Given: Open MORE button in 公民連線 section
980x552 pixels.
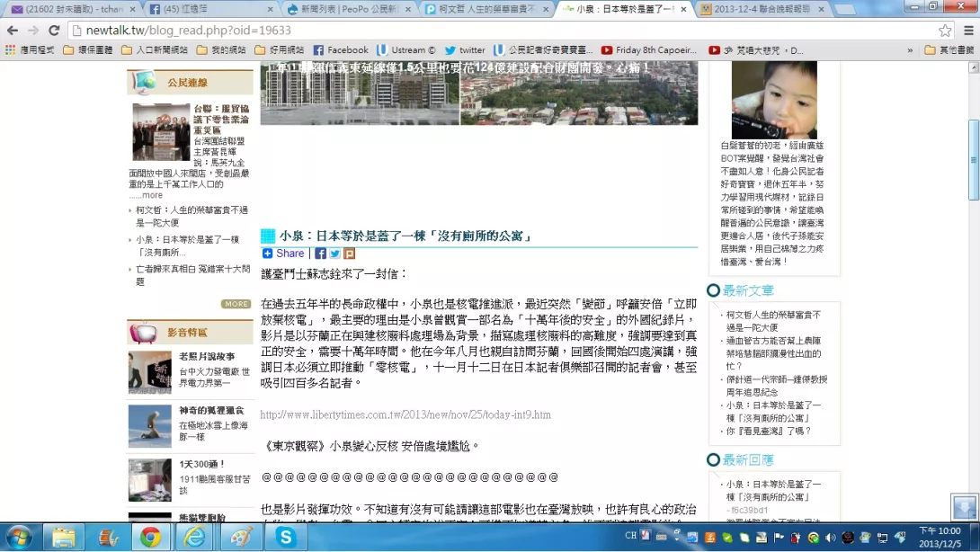Looking at the screenshot, I should 236,304.
